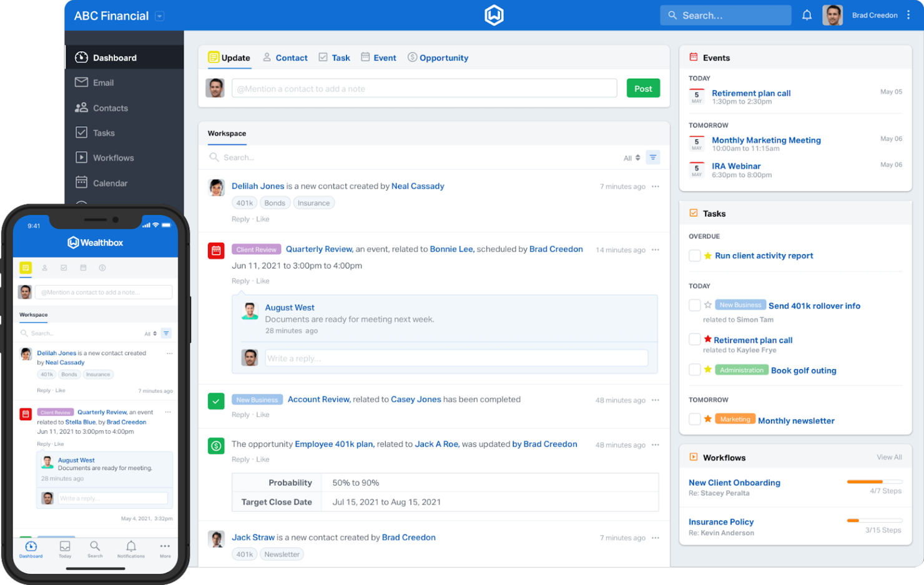Click the green dollar icon for Employee 401k plan
The image size is (924, 585).
[x=216, y=446]
